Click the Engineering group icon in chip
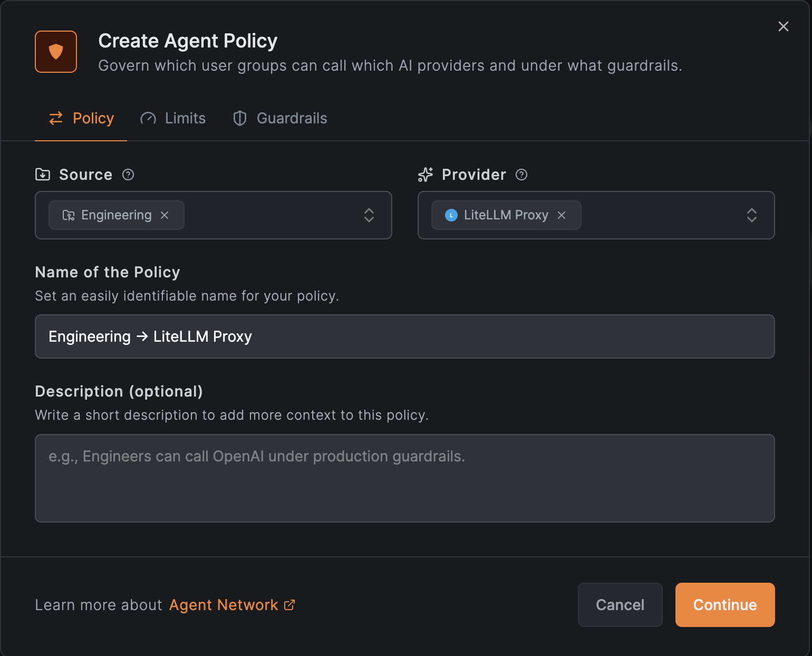This screenshot has height=656, width=812. (69, 215)
